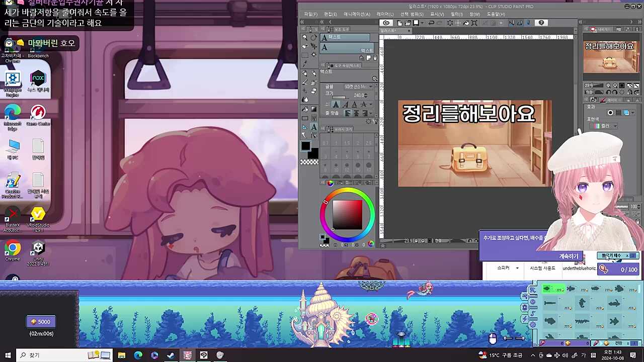The width and height of the screenshot is (644, 362).
Task: Select the magnifier zoom tool
Action: click(305, 37)
